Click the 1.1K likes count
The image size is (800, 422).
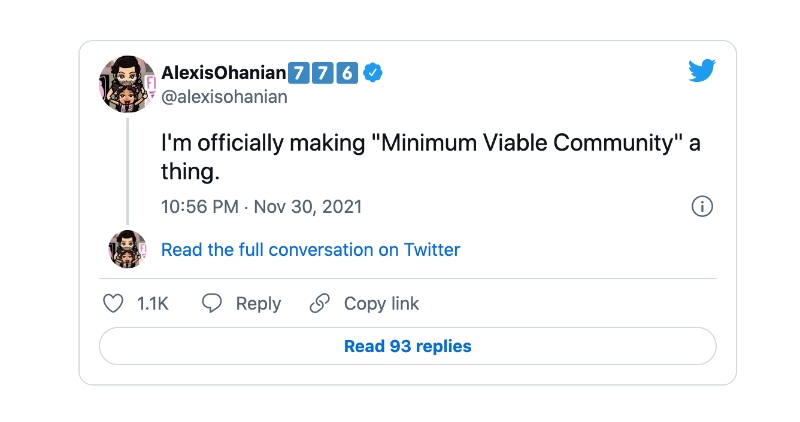tap(153, 304)
